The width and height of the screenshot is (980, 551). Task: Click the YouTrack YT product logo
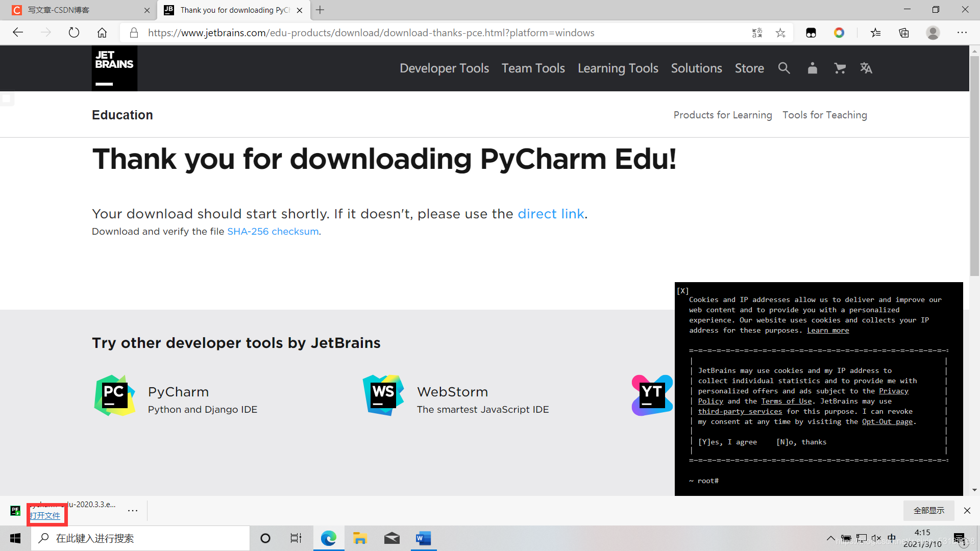click(x=652, y=395)
